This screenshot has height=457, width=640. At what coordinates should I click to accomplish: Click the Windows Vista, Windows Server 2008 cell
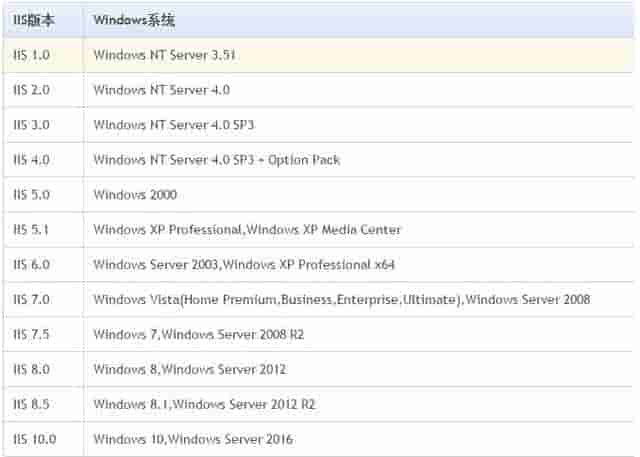coord(341,300)
